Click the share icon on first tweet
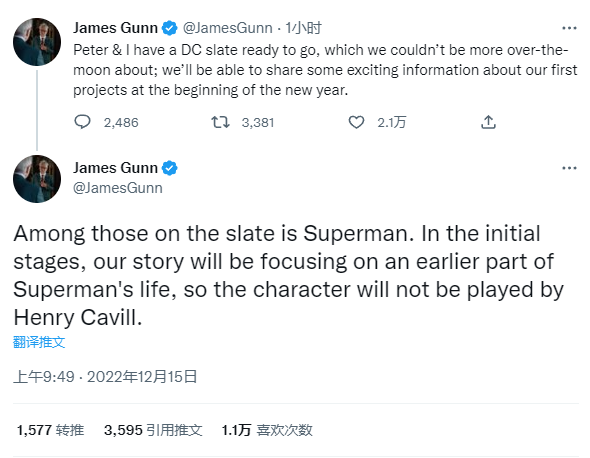Image resolution: width=590 pixels, height=458 pixels. [488, 122]
